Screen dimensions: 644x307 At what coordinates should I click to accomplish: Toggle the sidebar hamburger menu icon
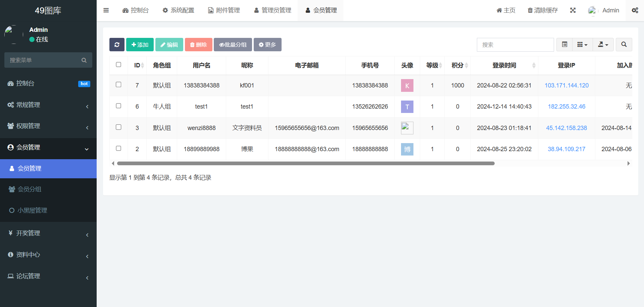pos(106,10)
